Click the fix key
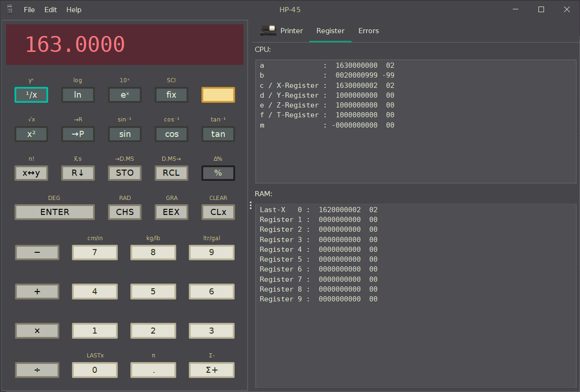Viewport: 580px width, 392px height. tap(172, 95)
